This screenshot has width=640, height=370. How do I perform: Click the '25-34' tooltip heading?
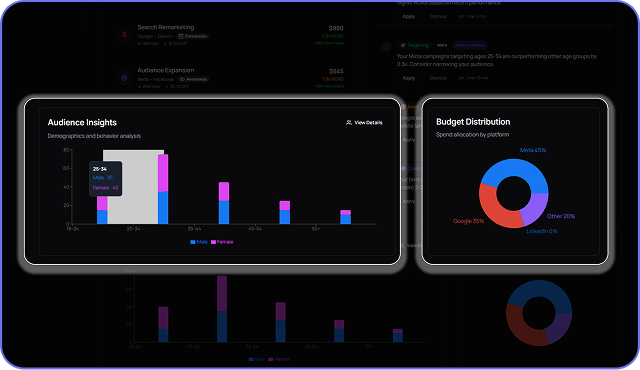click(100, 169)
